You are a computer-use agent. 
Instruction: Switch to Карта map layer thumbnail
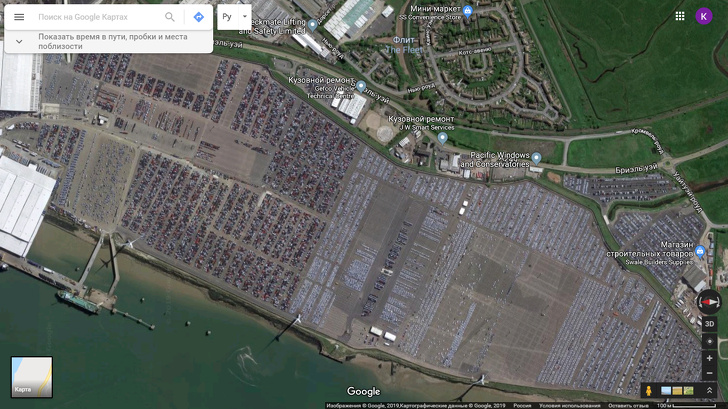click(x=32, y=377)
